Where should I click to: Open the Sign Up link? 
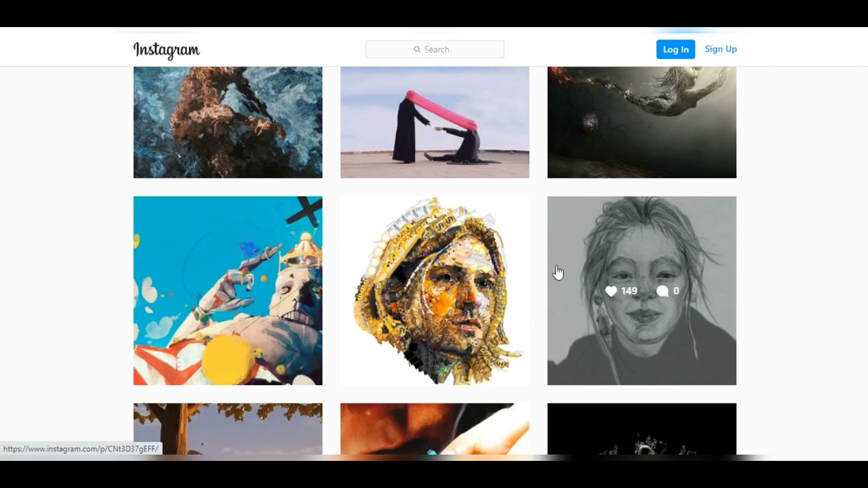(721, 49)
